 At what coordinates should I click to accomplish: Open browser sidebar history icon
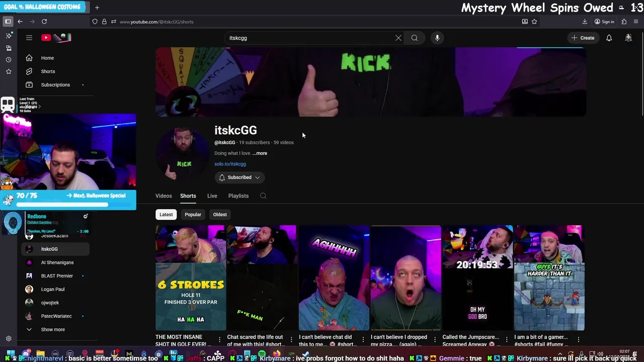pyautogui.click(x=9, y=60)
